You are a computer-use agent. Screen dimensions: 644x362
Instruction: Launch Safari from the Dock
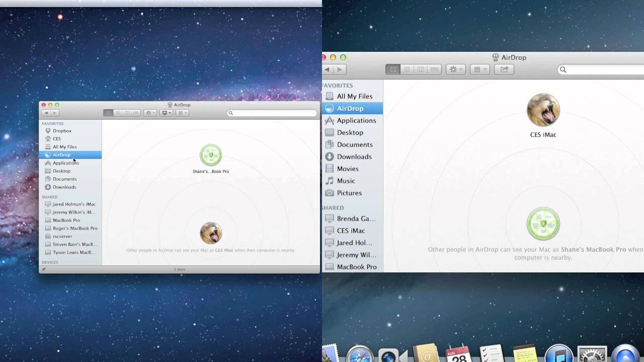[x=360, y=353]
